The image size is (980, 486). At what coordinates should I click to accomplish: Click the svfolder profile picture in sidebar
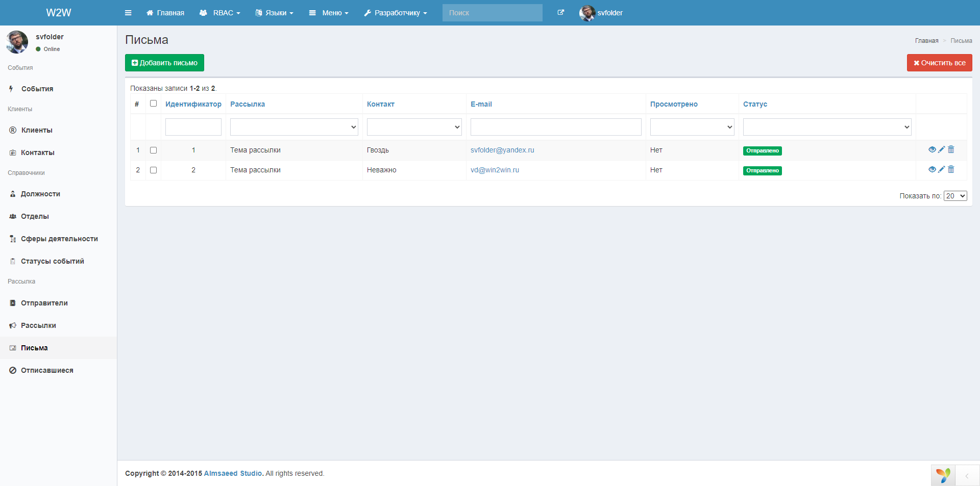click(x=17, y=42)
